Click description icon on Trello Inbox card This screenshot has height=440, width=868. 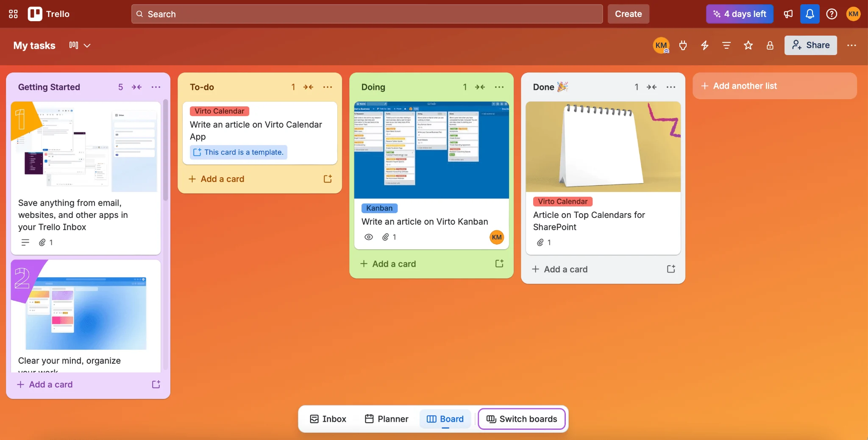(x=25, y=242)
